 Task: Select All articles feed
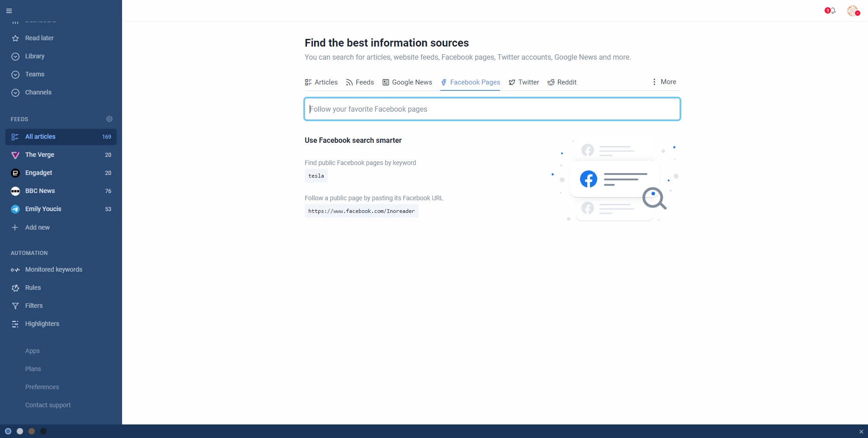[61, 137]
